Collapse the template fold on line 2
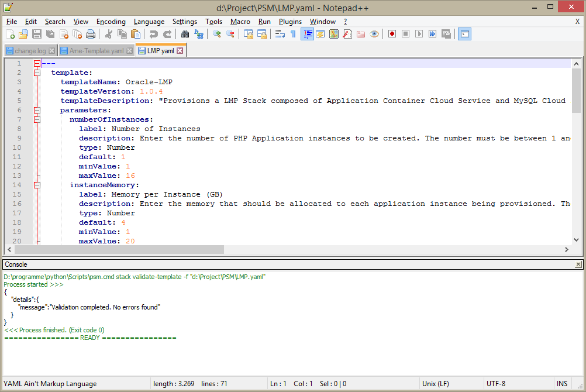 [37, 73]
